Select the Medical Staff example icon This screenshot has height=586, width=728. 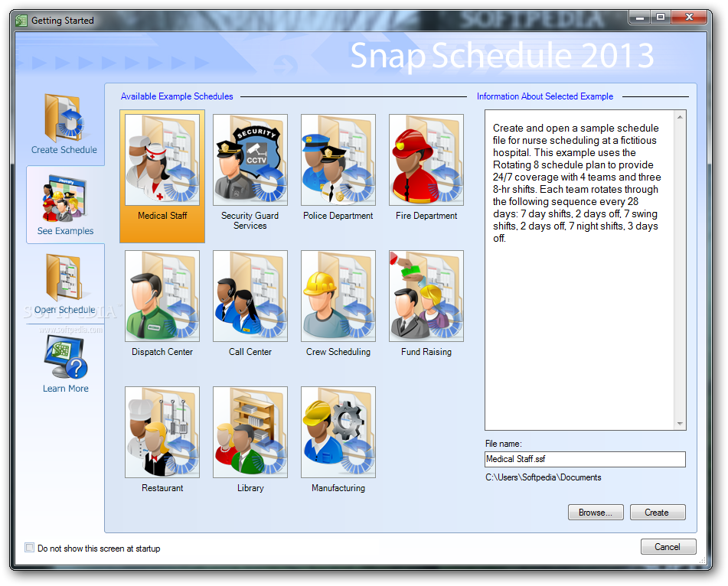pos(162,160)
